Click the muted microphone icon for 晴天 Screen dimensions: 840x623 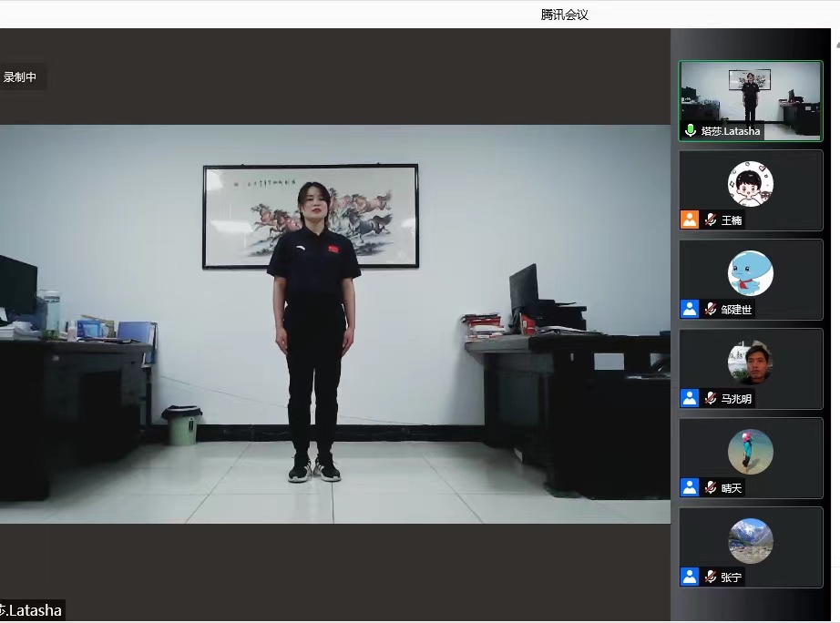click(x=711, y=487)
